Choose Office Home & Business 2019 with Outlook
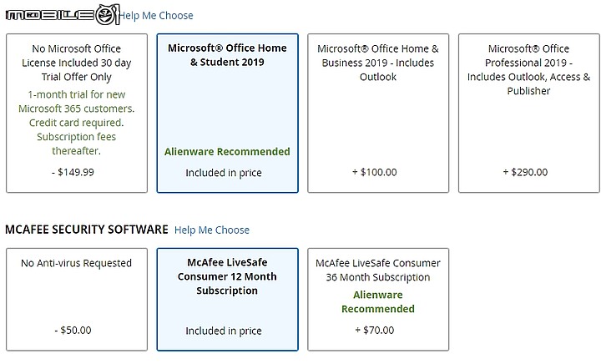 378,113
